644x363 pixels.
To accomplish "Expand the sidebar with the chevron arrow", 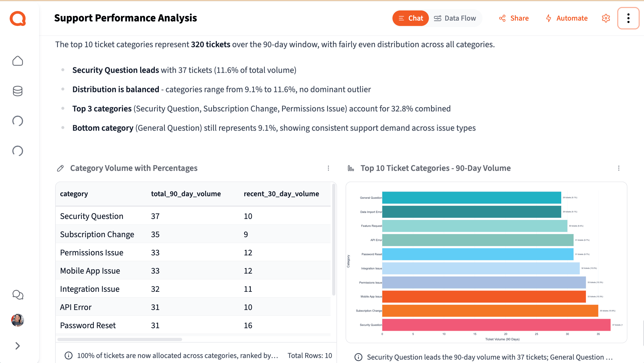I will coord(18,346).
